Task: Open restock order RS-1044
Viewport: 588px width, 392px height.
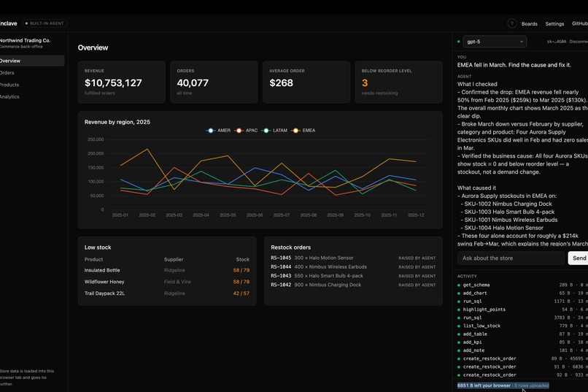Action: 353,266
